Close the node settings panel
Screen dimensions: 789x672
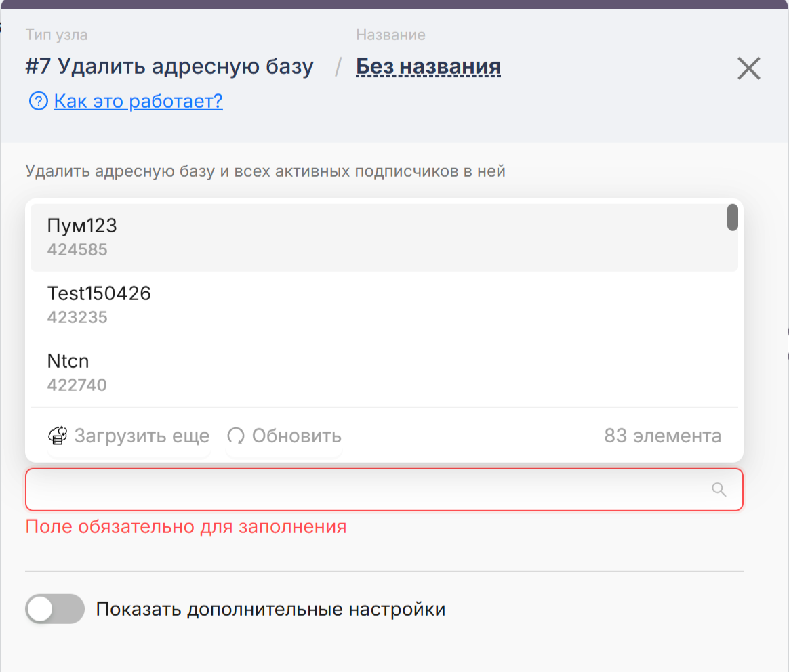[x=748, y=68]
